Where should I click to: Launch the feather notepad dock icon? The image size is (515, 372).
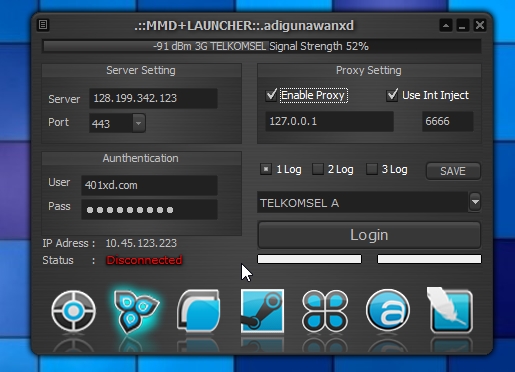point(450,310)
